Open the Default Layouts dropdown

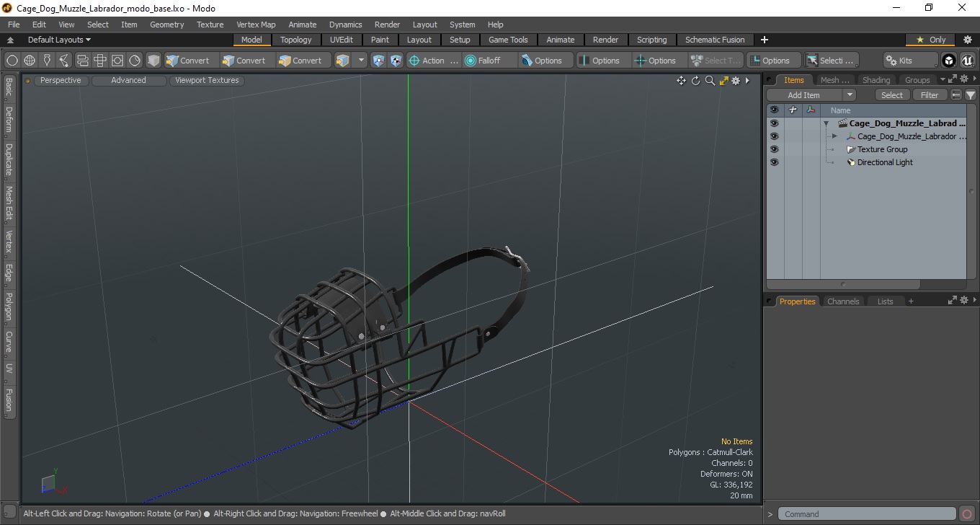pos(59,40)
